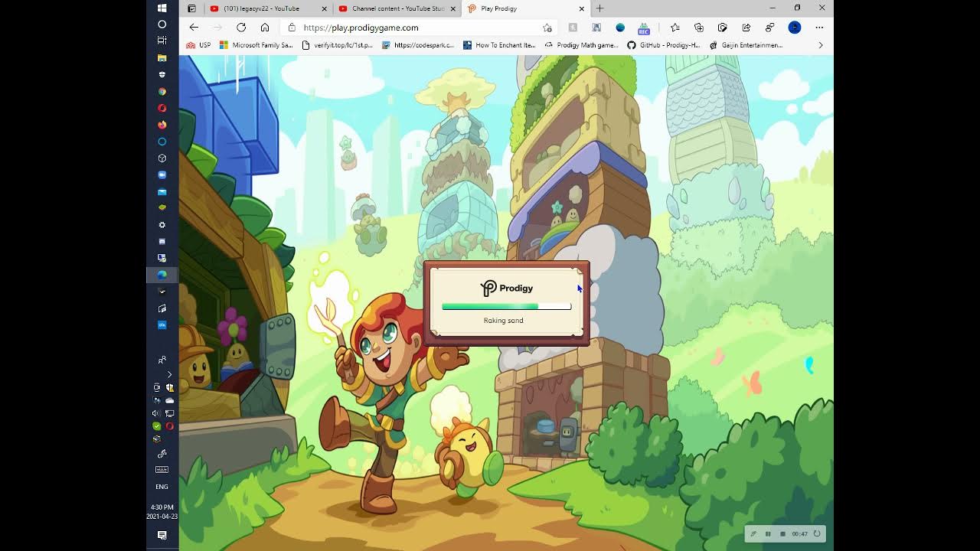Launch Firefox from the taskbar
The image size is (980, 551).
[x=162, y=125]
